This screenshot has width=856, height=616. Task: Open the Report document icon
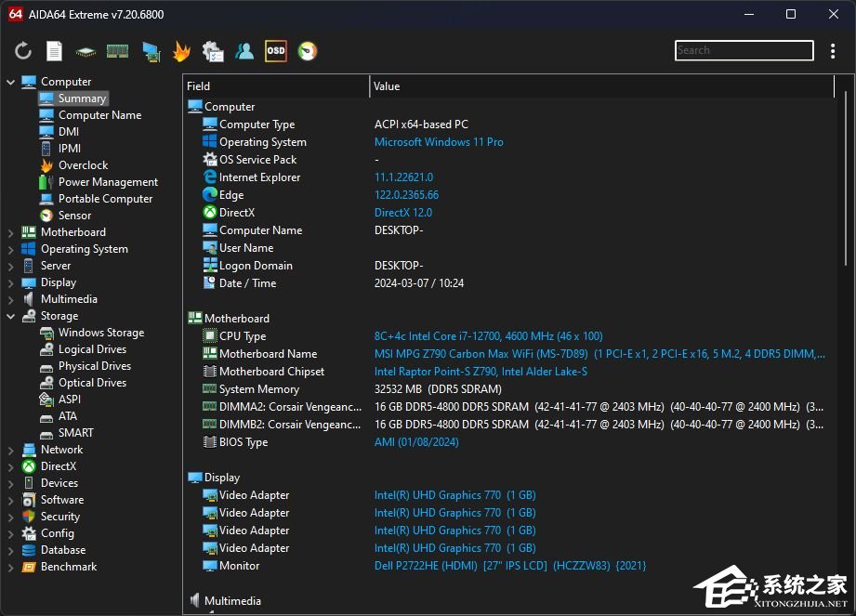(54, 51)
